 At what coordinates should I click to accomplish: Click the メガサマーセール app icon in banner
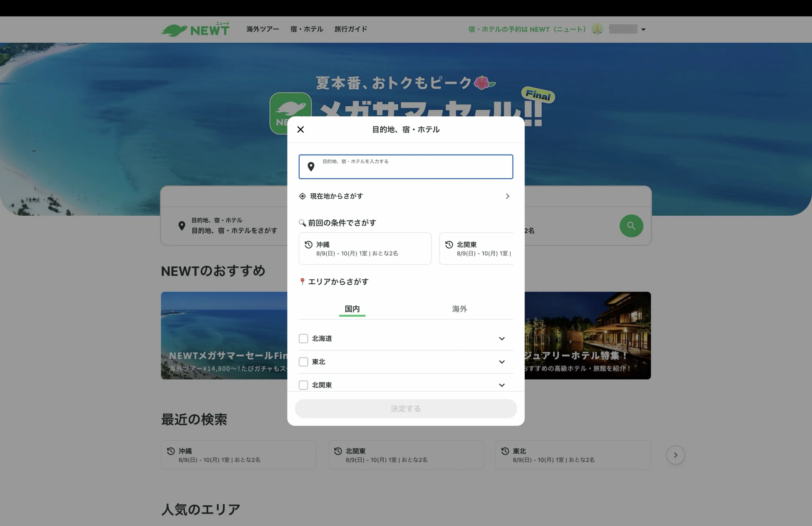pos(290,113)
